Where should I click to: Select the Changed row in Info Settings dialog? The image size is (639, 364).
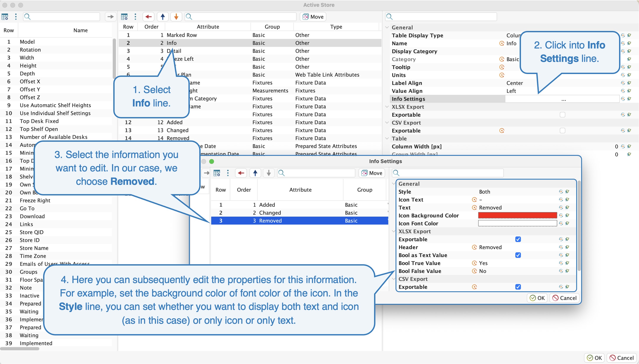click(x=300, y=213)
